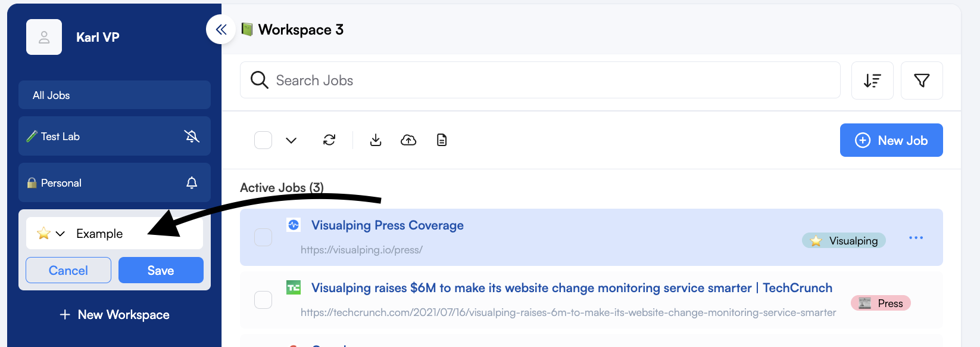980x347 pixels.
Task: Save the workspace name
Action: coord(161,270)
